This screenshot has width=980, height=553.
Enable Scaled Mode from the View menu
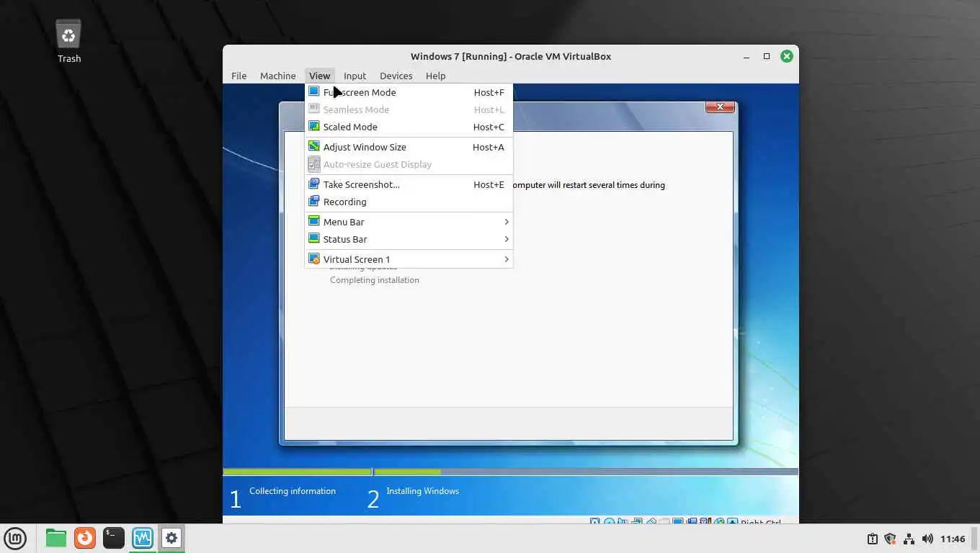click(x=409, y=127)
